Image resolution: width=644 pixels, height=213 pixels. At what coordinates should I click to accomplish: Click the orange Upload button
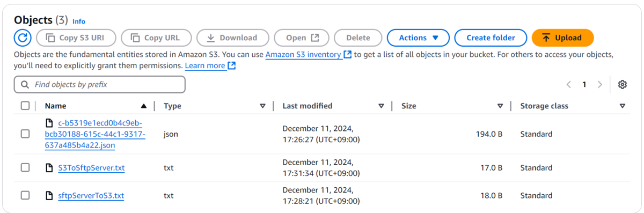[562, 38]
